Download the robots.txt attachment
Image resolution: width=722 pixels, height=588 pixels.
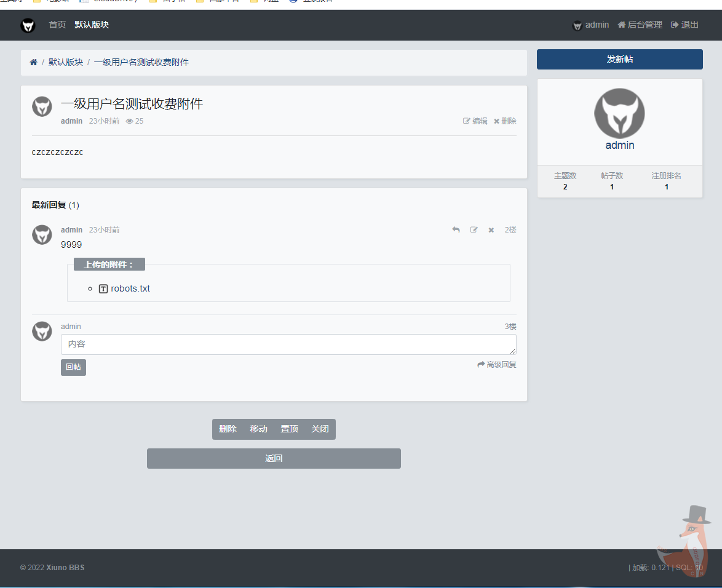130,288
